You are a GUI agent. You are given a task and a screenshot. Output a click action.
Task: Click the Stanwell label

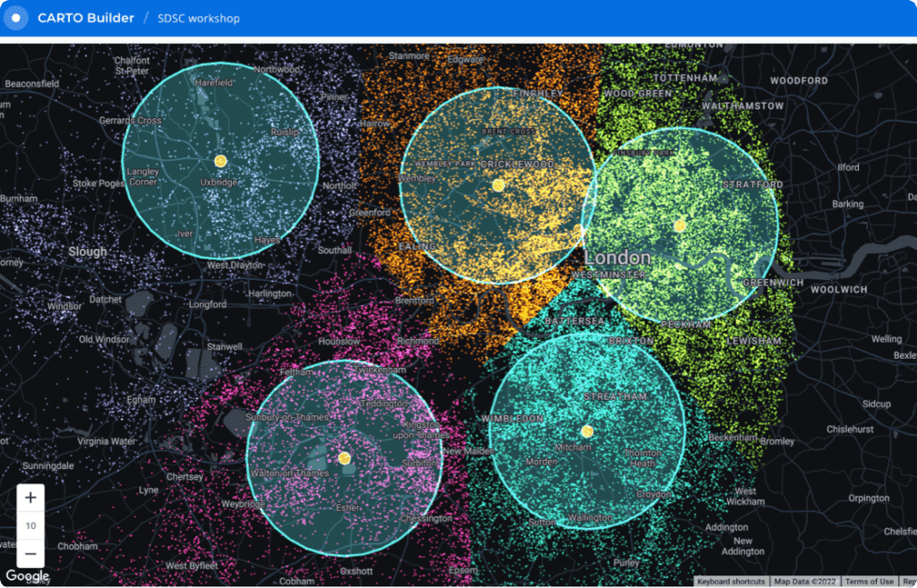click(x=225, y=346)
